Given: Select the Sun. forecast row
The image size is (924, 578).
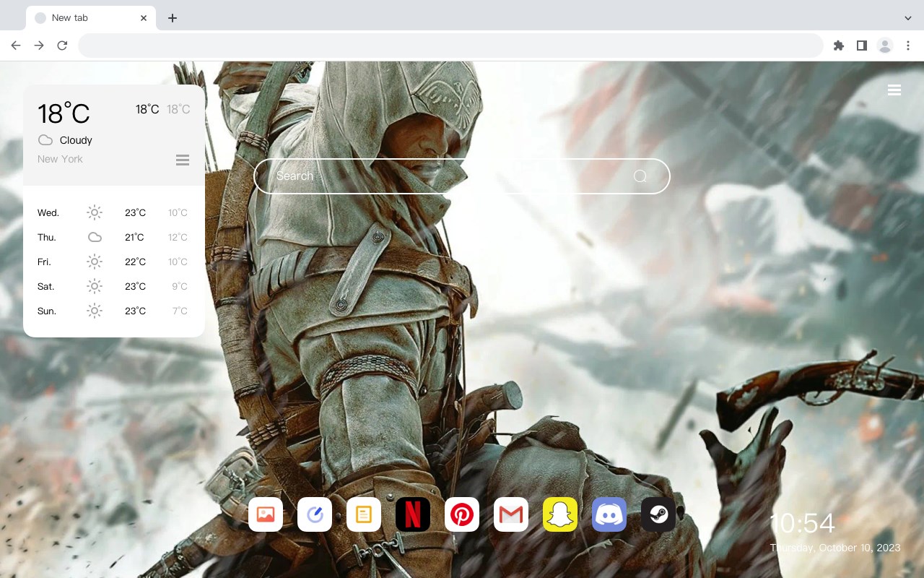Looking at the screenshot, I should pos(114,311).
